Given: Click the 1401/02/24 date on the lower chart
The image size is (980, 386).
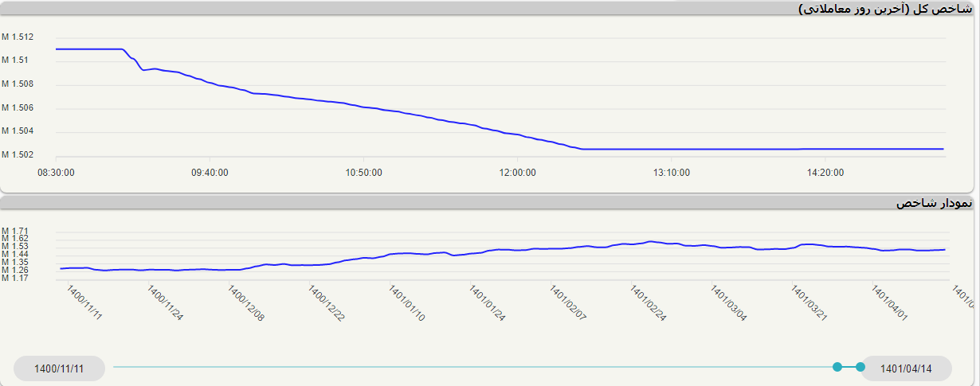Looking at the screenshot, I should click(x=649, y=303).
